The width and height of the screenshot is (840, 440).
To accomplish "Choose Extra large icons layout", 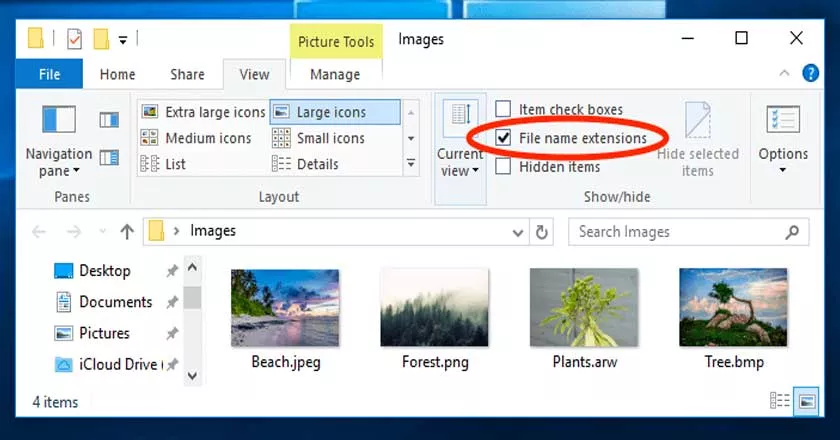I will tap(203, 112).
